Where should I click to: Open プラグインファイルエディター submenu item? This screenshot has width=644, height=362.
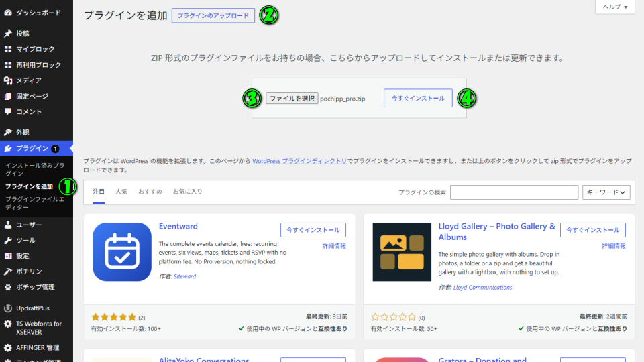(35, 203)
